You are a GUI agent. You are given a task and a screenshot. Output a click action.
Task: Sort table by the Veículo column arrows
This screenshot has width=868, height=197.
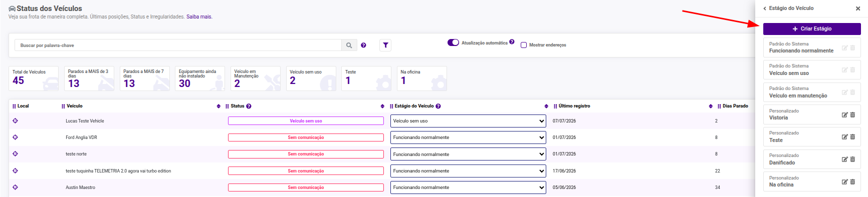coord(219,106)
